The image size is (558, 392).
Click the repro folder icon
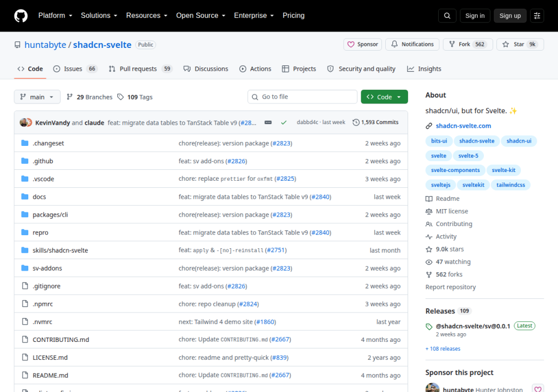[25, 232]
